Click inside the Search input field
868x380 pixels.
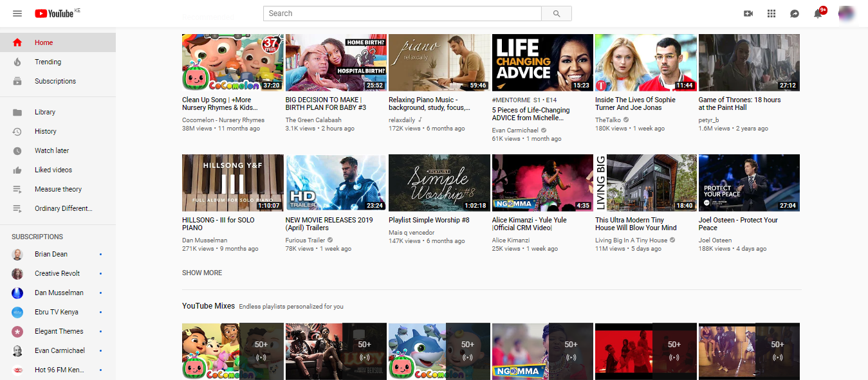[402, 14]
